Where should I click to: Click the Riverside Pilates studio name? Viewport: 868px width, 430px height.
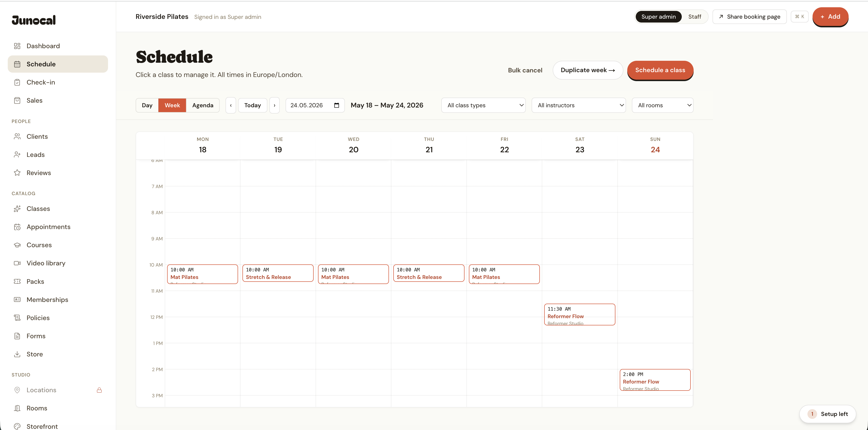[162, 16]
